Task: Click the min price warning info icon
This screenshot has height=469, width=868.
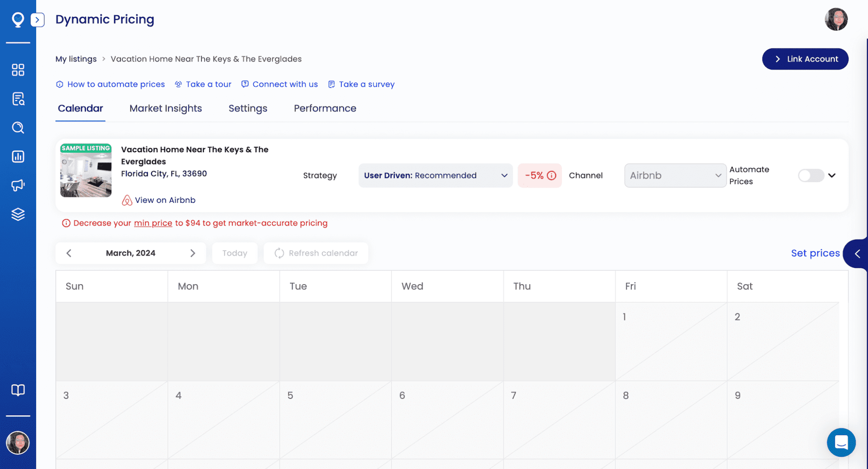Action: point(66,223)
